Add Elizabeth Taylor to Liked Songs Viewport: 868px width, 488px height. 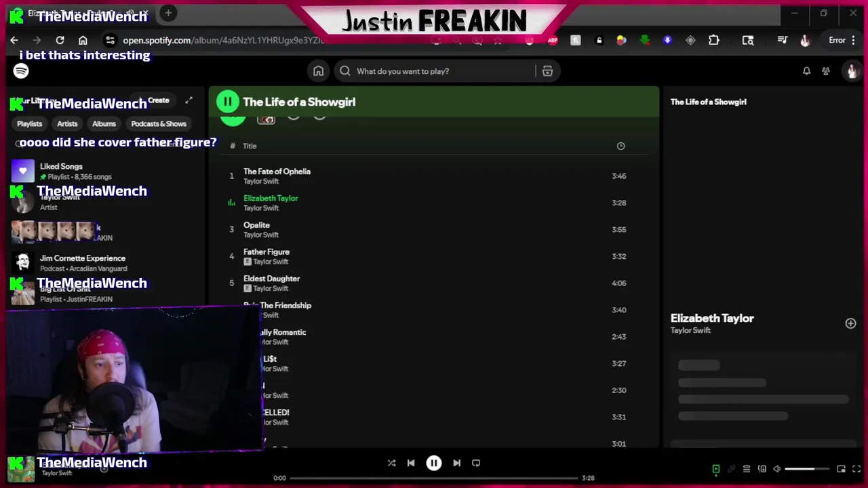[x=850, y=323]
